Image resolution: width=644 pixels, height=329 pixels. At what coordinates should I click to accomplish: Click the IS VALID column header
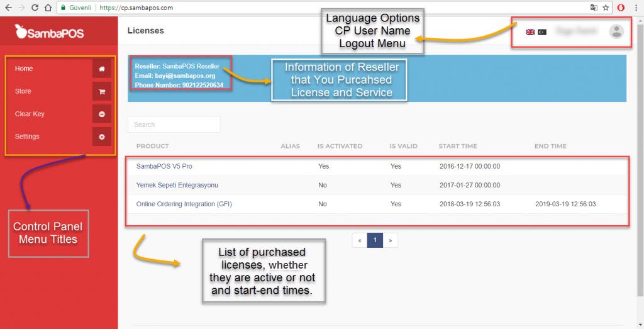403,146
